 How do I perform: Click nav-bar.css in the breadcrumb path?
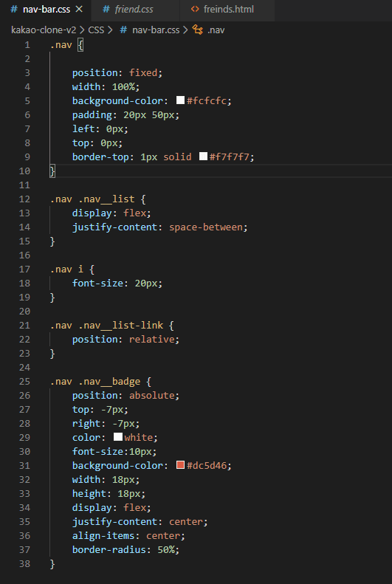[x=156, y=30]
